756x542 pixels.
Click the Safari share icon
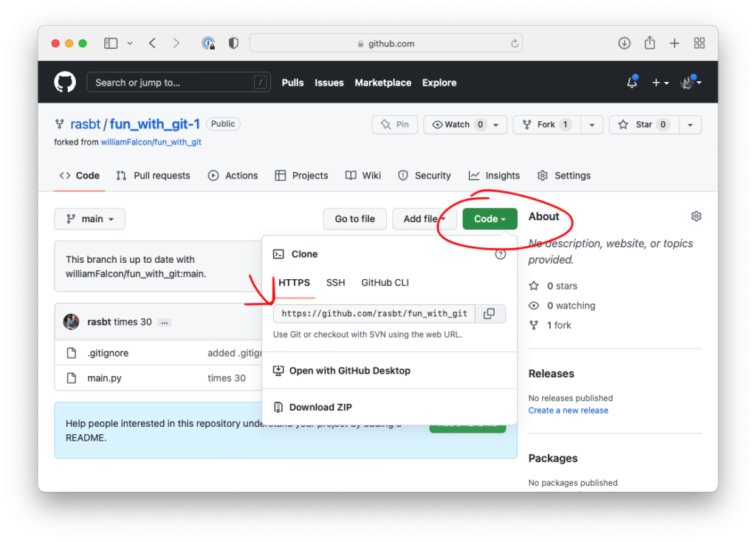(649, 43)
